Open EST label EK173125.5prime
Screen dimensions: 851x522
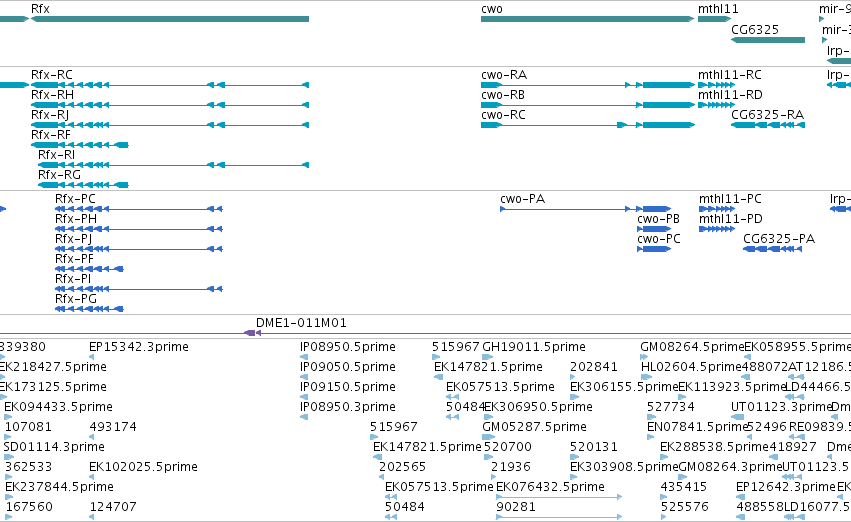(53, 387)
